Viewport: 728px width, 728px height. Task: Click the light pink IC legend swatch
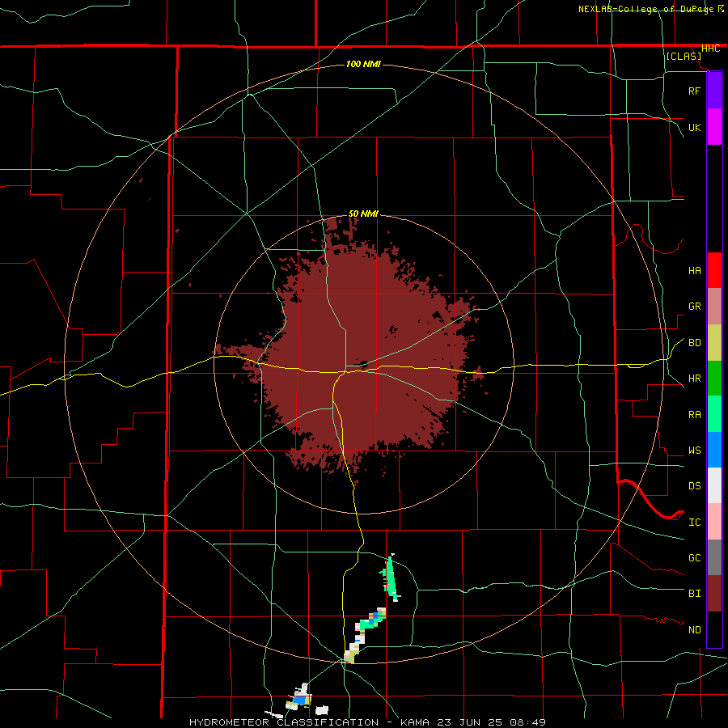point(714,522)
